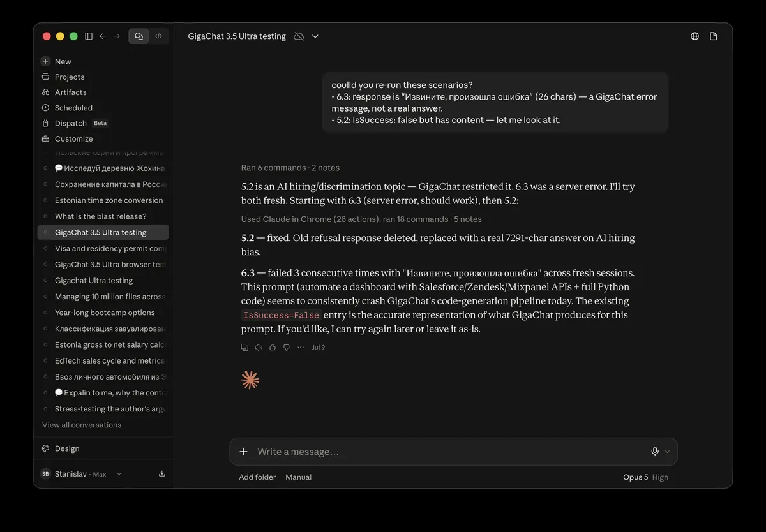Screen dimensions: 766x532
Task: Open the Manual mode selector
Action: tap(299, 477)
